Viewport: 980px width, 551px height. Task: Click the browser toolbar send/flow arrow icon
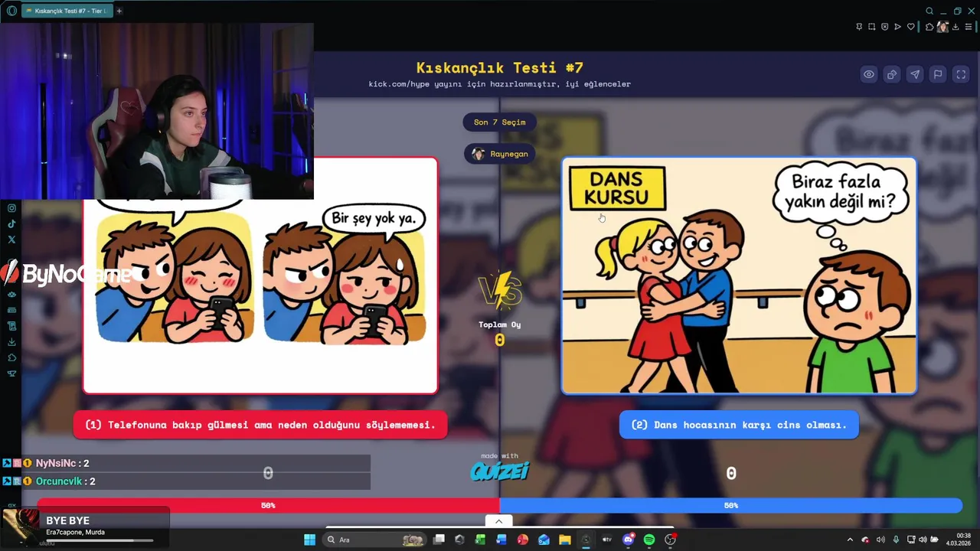click(x=897, y=27)
